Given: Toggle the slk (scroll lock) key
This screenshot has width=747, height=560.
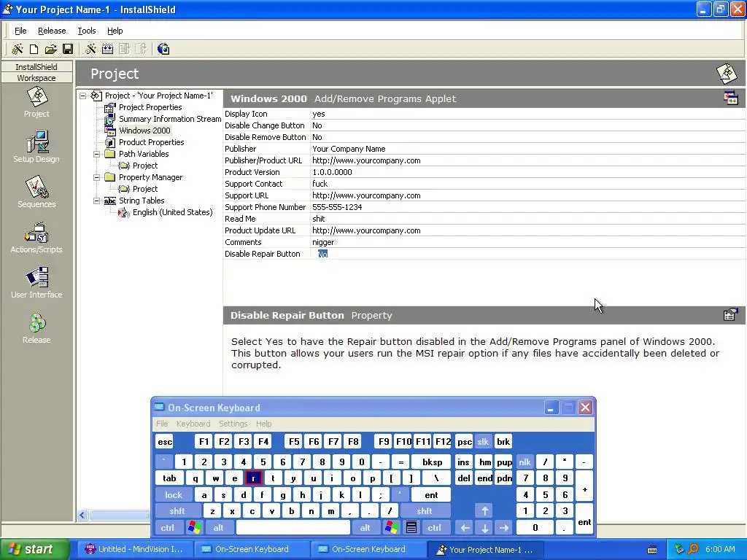Looking at the screenshot, I should [483, 442].
